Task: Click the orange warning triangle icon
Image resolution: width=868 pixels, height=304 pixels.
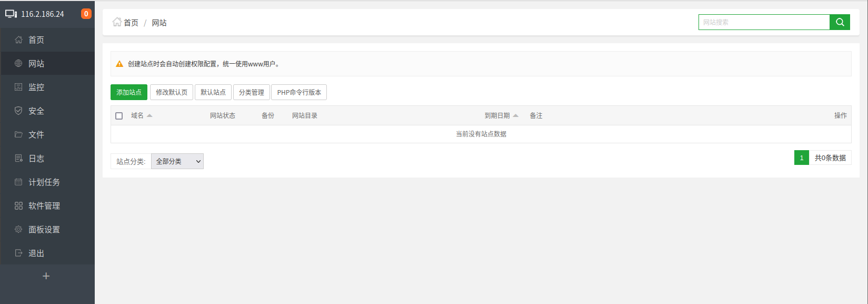Action: click(x=119, y=64)
